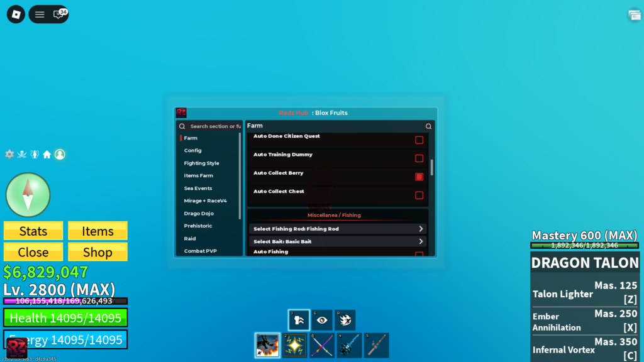
Task: Equip slot 2 lightning star fruit
Action: tap(294, 345)
